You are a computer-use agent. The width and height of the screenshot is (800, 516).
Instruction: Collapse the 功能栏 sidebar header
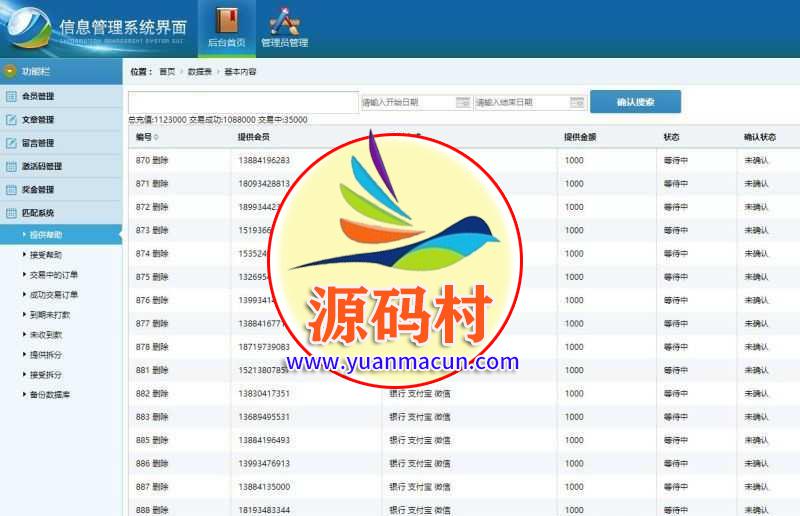tap(11, 72)
